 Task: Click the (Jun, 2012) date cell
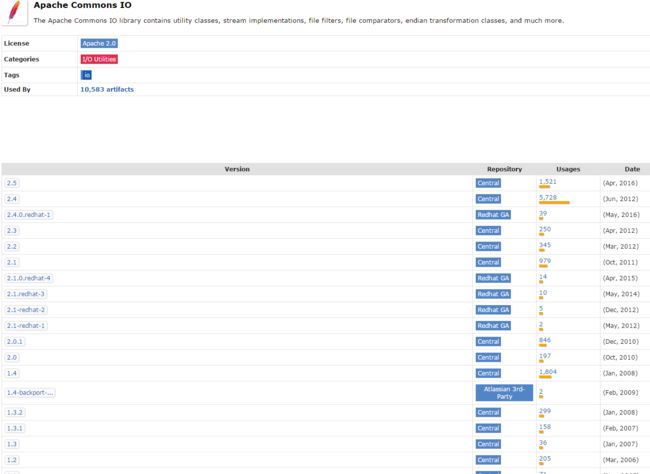pyautogui.click(x=620, y=199)
